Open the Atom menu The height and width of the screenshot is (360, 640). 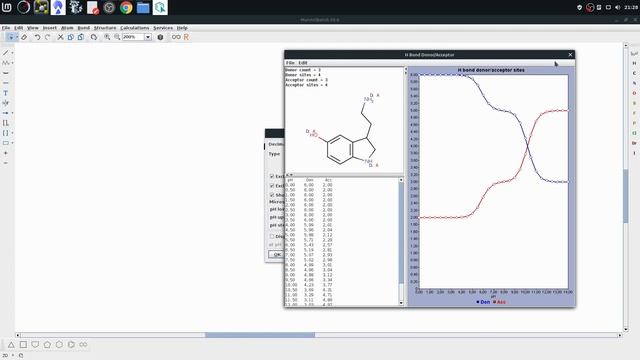point(67,28)
